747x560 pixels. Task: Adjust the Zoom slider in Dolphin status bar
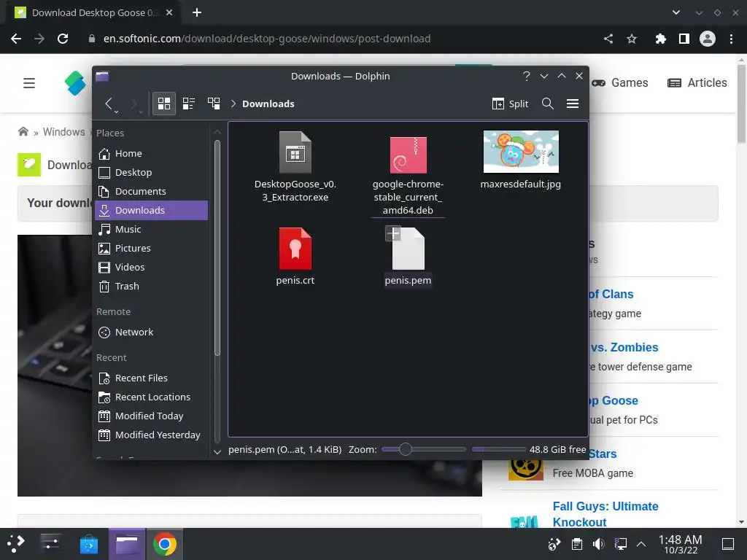(424, 449)
